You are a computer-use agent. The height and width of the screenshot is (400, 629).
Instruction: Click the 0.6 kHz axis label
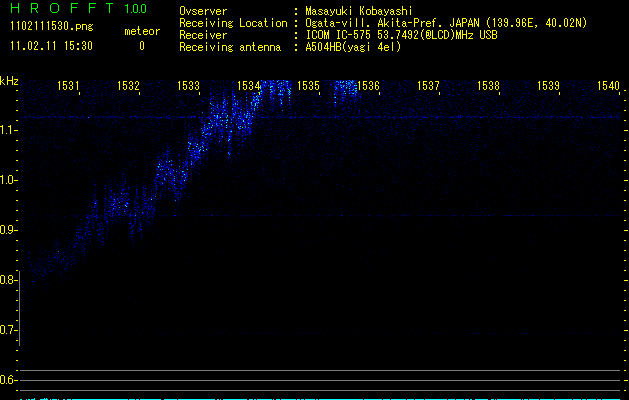8,380
